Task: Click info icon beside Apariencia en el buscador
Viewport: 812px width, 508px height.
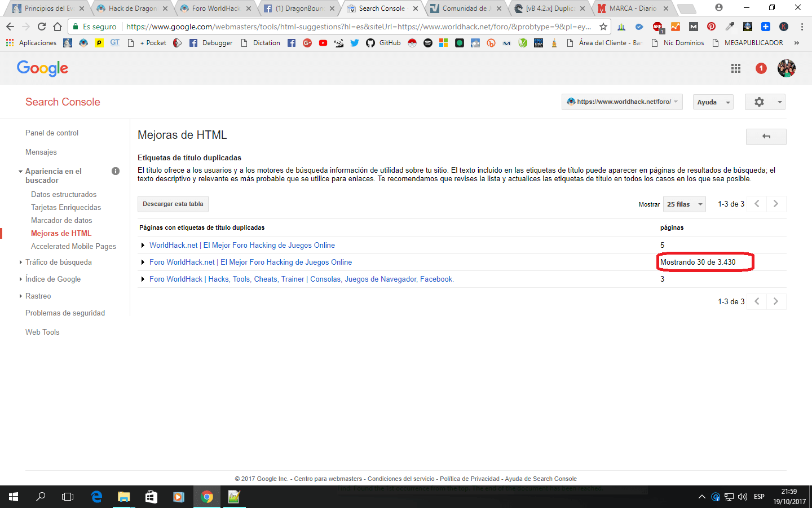Action: tap(116, 171)
